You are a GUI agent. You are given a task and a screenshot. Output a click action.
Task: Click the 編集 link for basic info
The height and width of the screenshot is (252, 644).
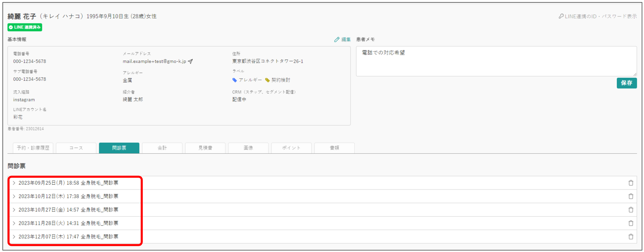[342, 40]
